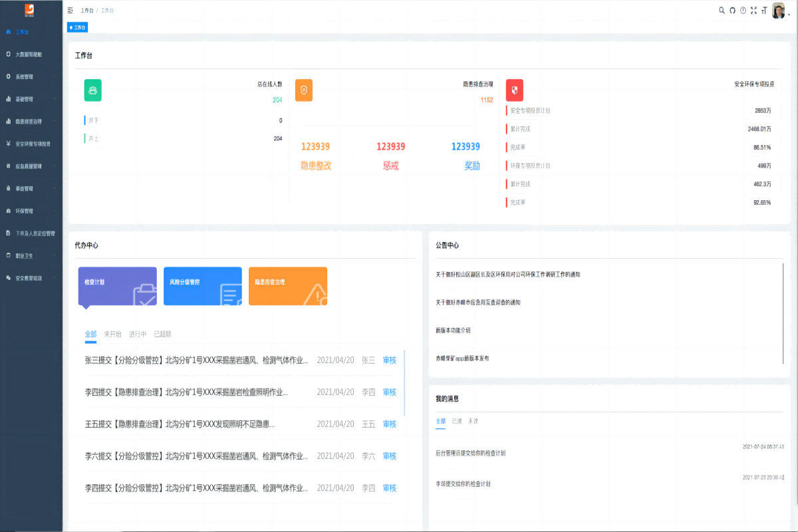Open the help question-mark icon
Image resolution: width=798 pixels, height=532 pixels.
click(x=742, y=11)
